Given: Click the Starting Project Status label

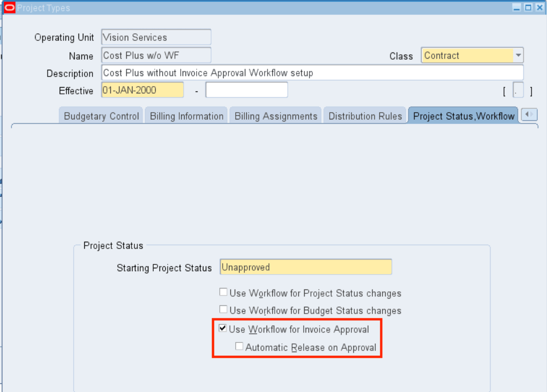Looking at the screenshot, I should tap(164, 268).
